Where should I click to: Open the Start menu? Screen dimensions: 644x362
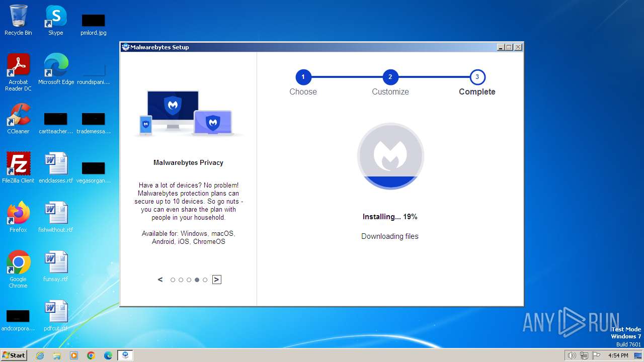click(14, 355)
